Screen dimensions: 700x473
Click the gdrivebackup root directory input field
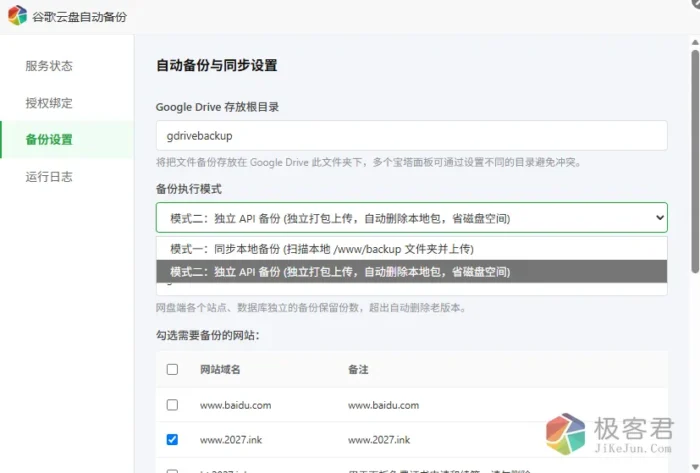412,136
